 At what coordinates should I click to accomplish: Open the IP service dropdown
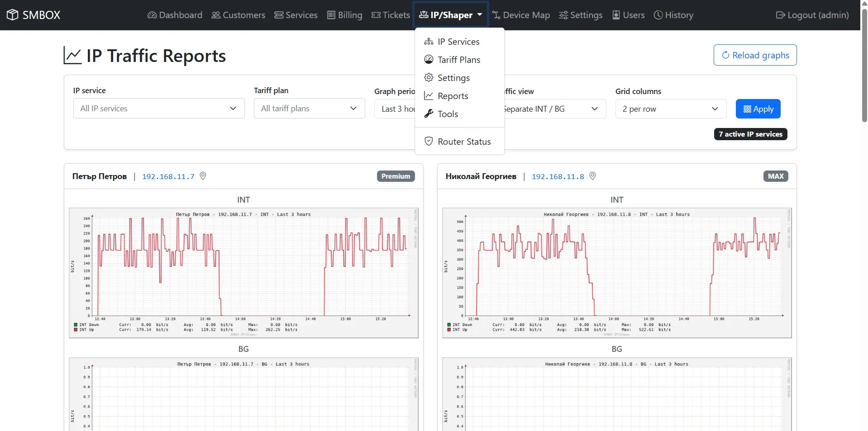[x=159, y=109]
